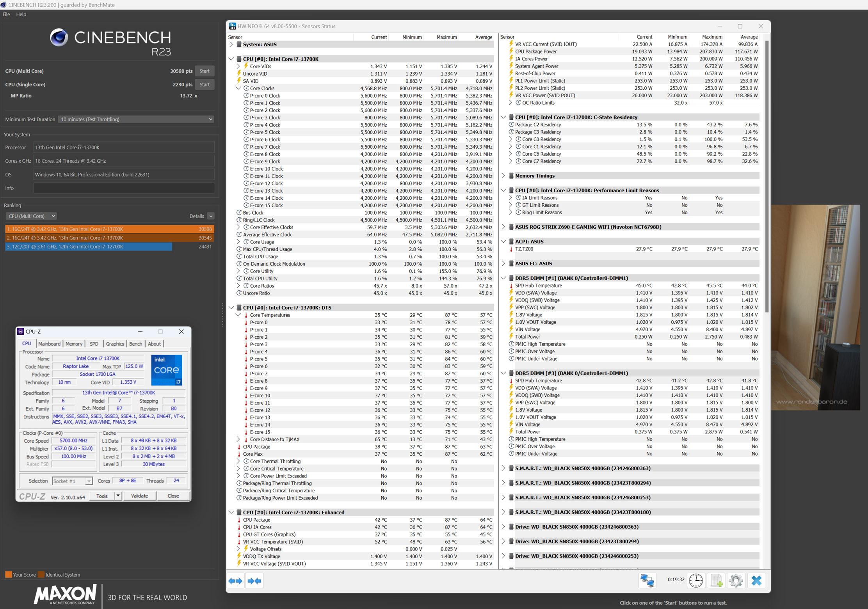Click CPU Package thermometer icon under DTS
868x609 pixels.
pos(239,447)
